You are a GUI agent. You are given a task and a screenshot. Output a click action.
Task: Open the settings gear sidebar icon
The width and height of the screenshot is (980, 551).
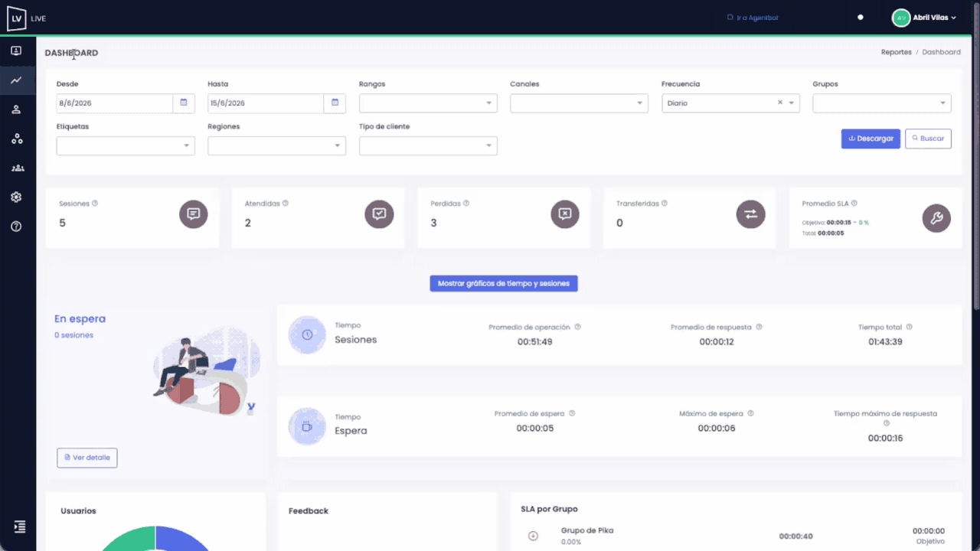16,197
